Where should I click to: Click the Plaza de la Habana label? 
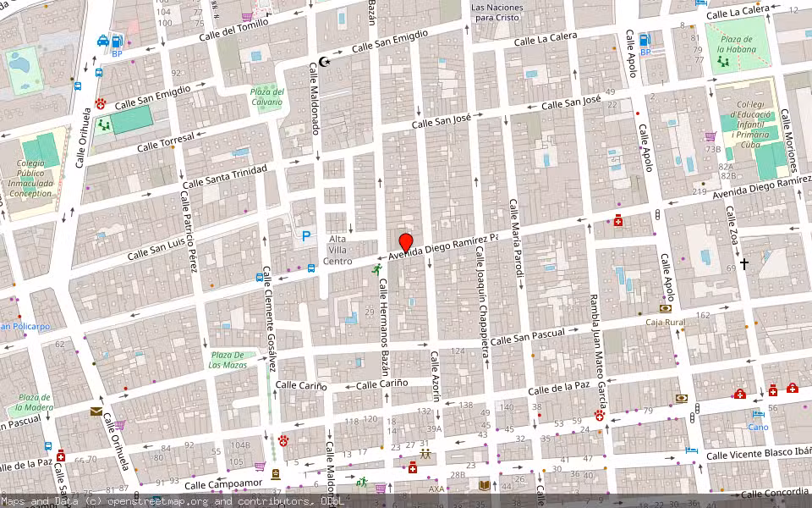tap(737, 44)
